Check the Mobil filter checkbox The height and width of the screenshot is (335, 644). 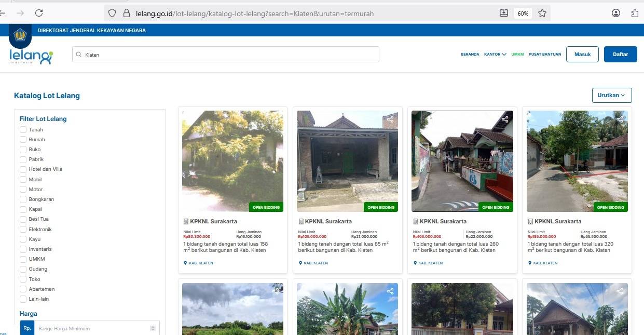coord(23,180)
